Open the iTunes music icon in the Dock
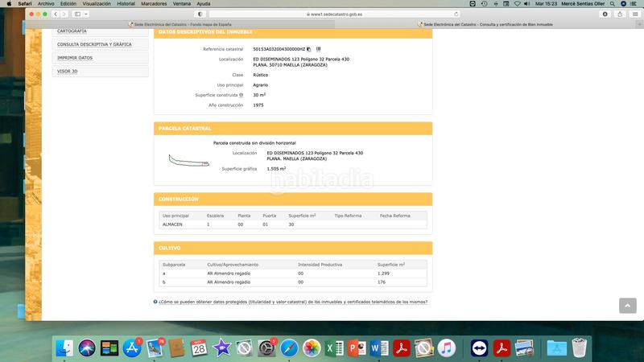The image size is (644, 362). [x=447, y=348]
